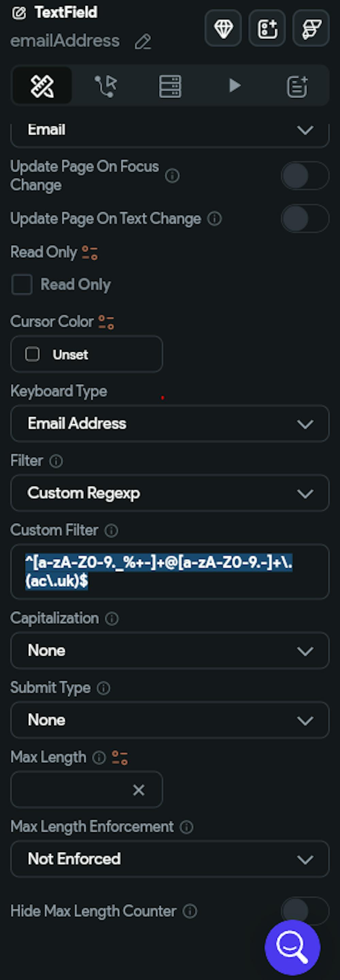Open the Max Length Enforcement dropdown
Screen dimensions: 340x980
coord(169,859)
